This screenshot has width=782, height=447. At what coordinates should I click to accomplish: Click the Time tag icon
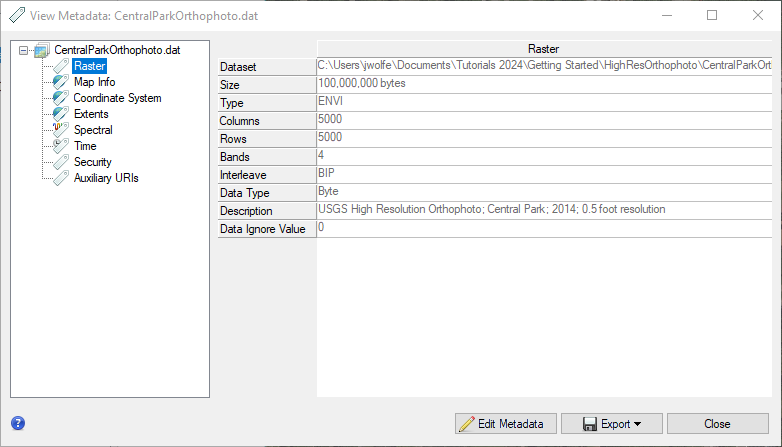tap(60, 146)
